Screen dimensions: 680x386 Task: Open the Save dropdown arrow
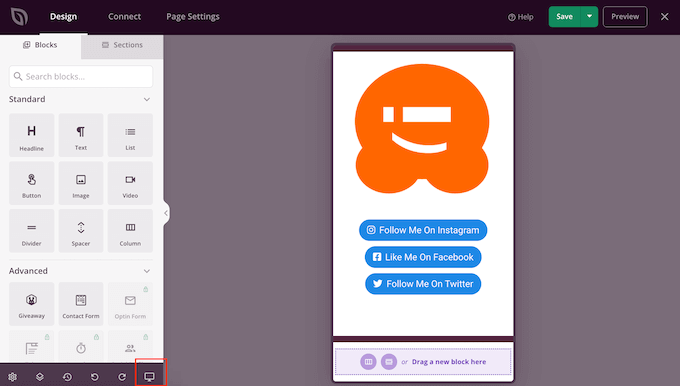[x=589, y=16]
